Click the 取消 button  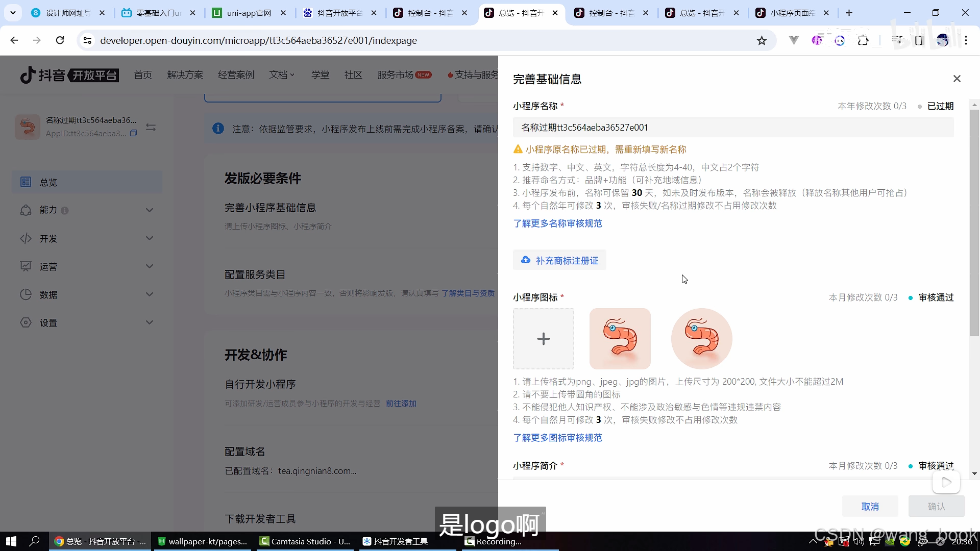coord(870,507)
